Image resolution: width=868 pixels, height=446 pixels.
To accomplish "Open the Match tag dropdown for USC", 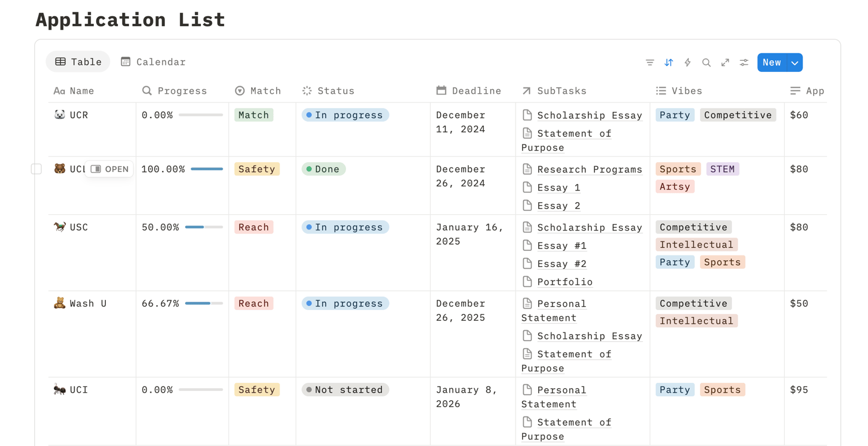I will click(x=253, y=227).
